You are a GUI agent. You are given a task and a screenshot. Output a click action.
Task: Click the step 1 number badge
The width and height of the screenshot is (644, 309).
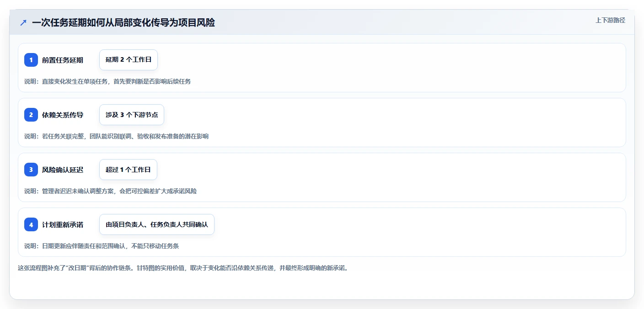tap(31, 60)
